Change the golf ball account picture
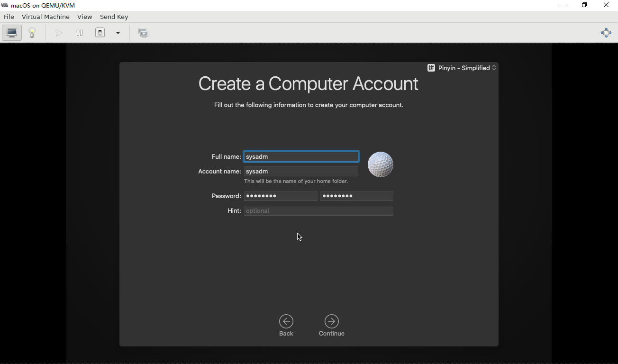The image size is (618, 364). point(380,164)
